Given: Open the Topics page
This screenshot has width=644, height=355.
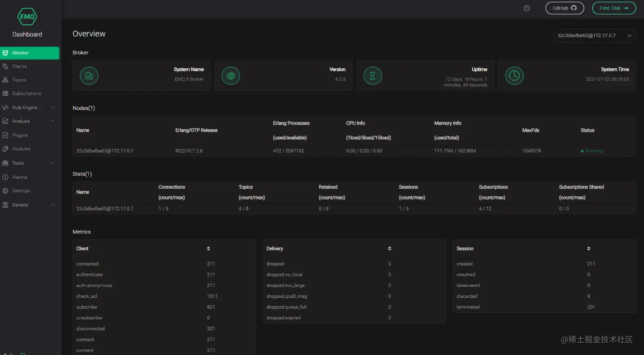Looking at the screenshot, I should coord(19,80).
